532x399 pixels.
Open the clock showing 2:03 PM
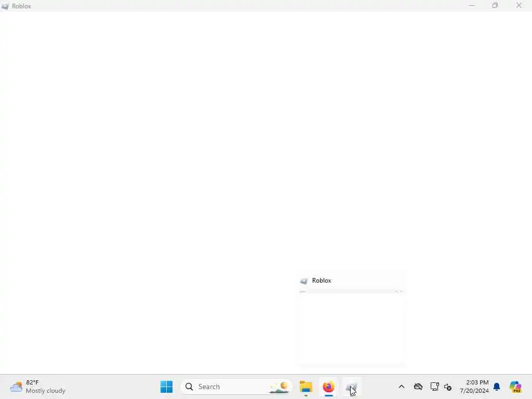click(x=474, y=387)
